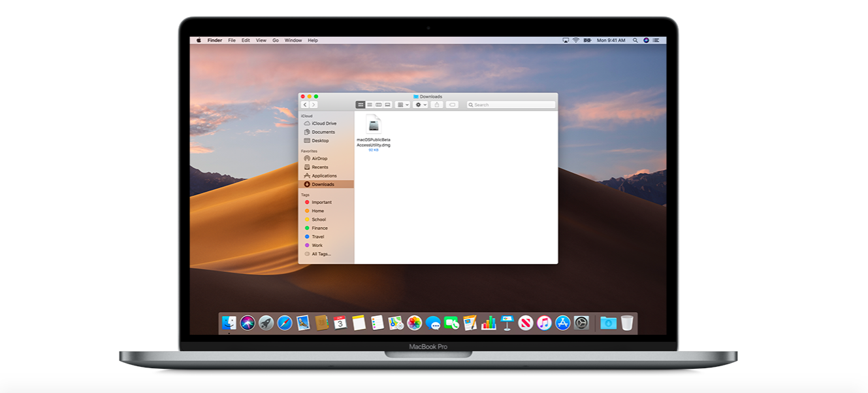This screenshot has height=393, width=868.
Task: Open Notification Center in menu bar
Action: [x=658, y=41]
